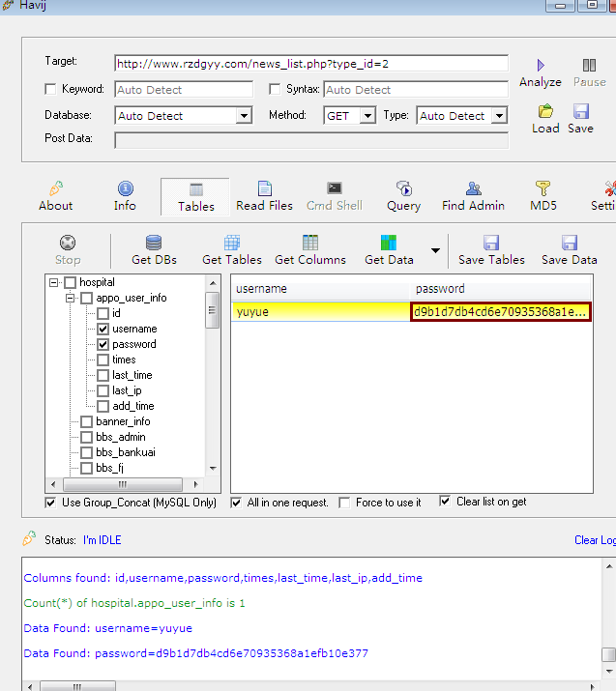Click the Save Data icon
Viewport: 616px width, 691px height.
pyautogui.click(x=570, y=243)
